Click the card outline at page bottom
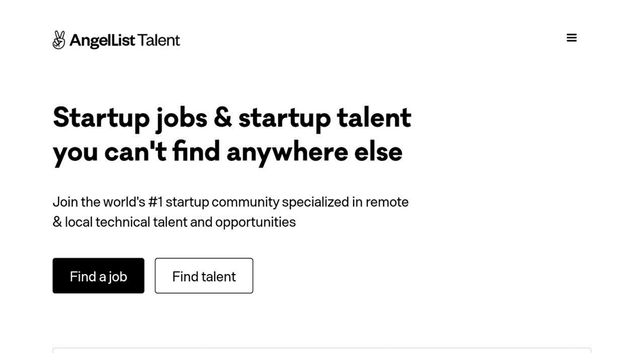Screen dimensions: 644x353 tap(322, 350)
